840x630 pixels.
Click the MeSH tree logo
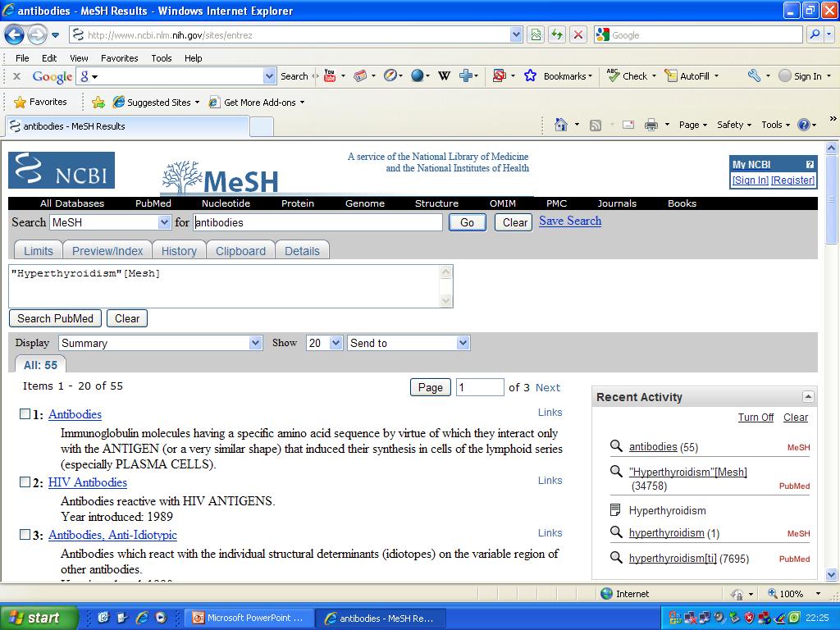220,177
